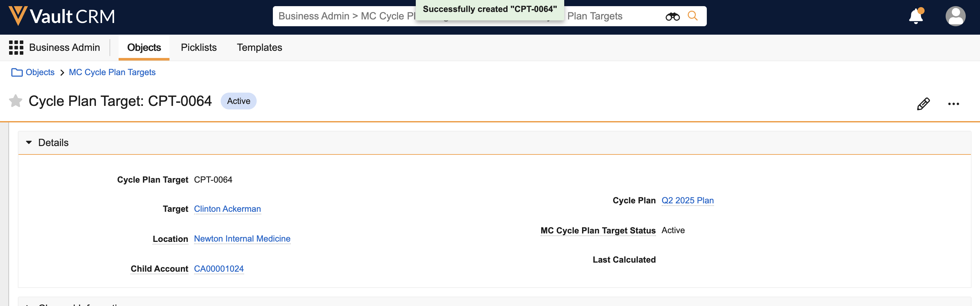
Task: Open the Clinton Ackerman target link
Action: pyautogui.click(x=227, y=209)
